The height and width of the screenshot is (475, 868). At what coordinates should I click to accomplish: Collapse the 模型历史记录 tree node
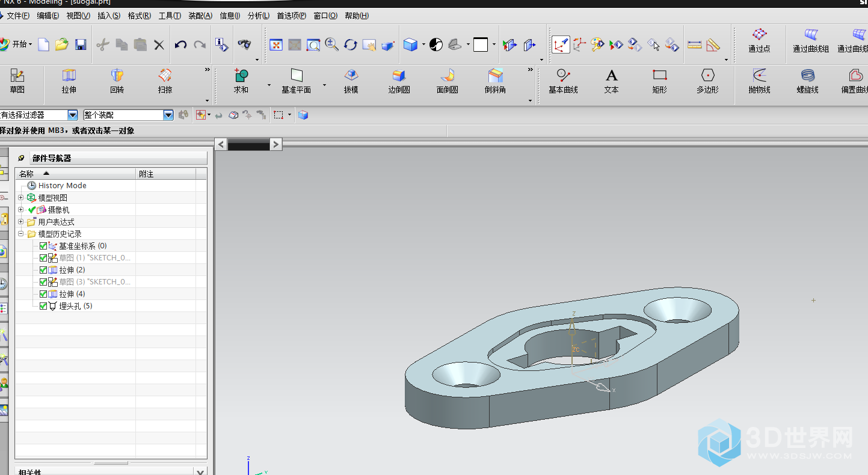click(21, 234)
